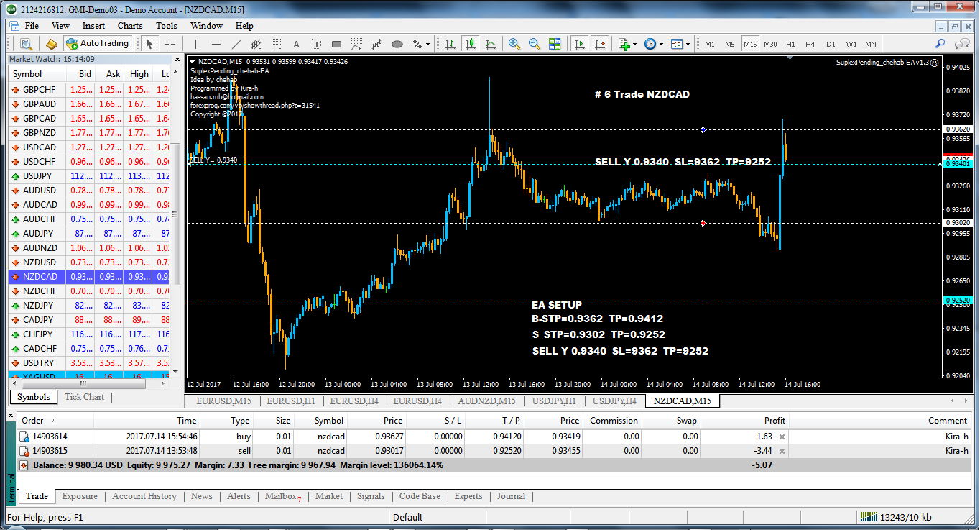Tile chart windows with the grid icon
Image resolution: width=980 pixels, height=530 pixels.
[555, 44]
